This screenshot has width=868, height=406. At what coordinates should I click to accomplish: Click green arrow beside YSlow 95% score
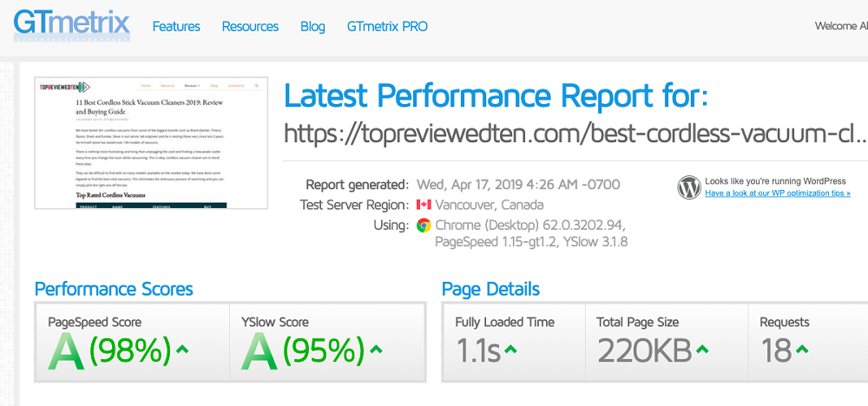pos(376,350)
